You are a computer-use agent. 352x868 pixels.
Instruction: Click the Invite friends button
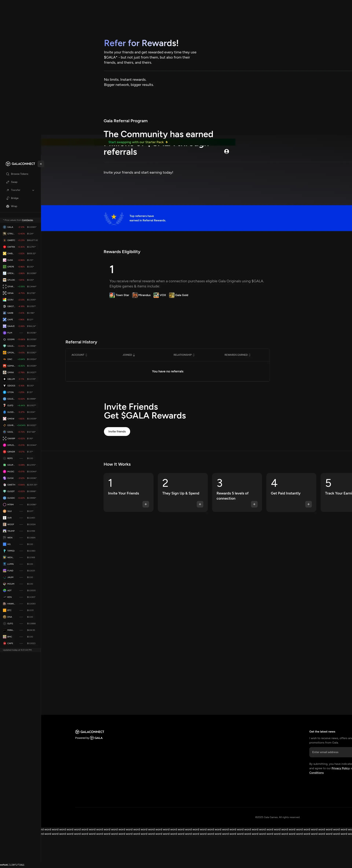117,431
